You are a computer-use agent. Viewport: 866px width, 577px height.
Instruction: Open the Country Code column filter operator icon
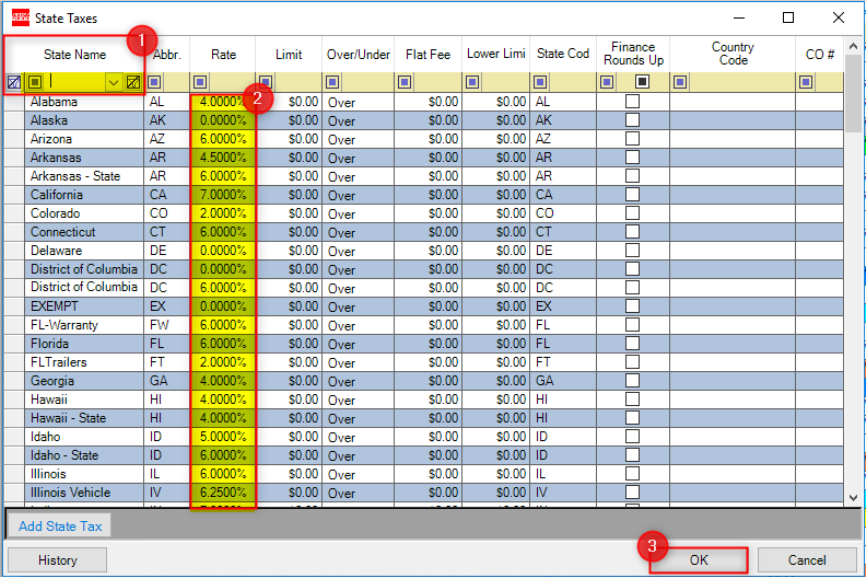tap(680, 82)
